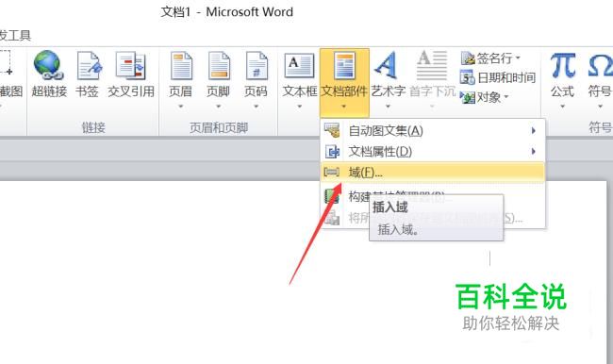This screenshot has width=613, height=364.
Task: Expand the Text Box (文本框) dropdown arrow
Action: point(300,107)
